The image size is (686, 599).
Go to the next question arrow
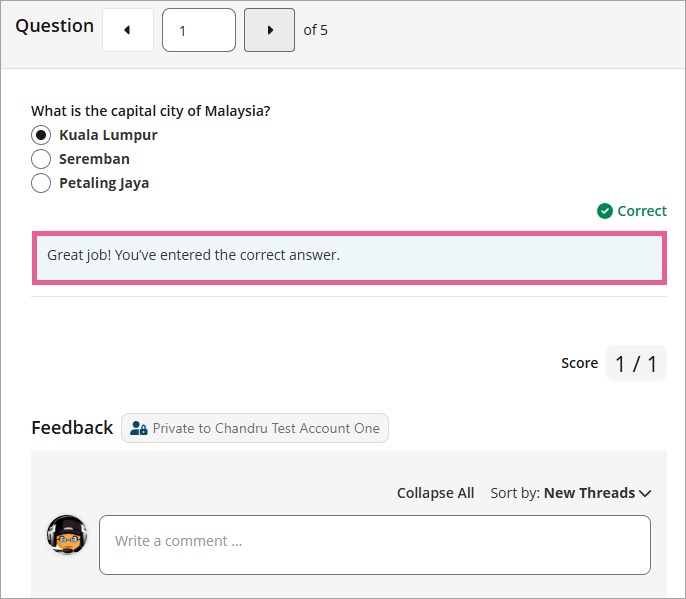(270, 30)
